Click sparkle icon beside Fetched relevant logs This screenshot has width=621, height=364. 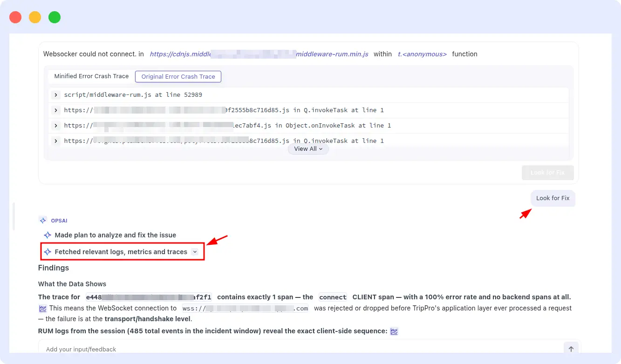47,252
